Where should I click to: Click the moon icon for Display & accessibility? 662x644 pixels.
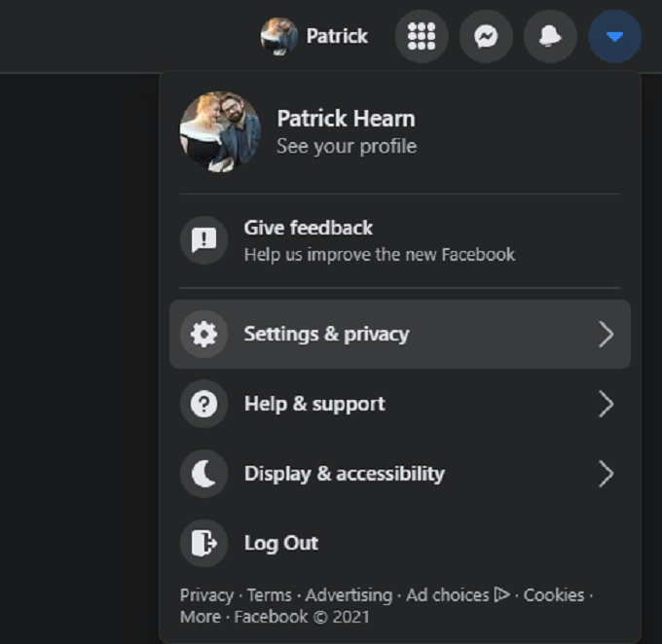(x=203, y=474)
